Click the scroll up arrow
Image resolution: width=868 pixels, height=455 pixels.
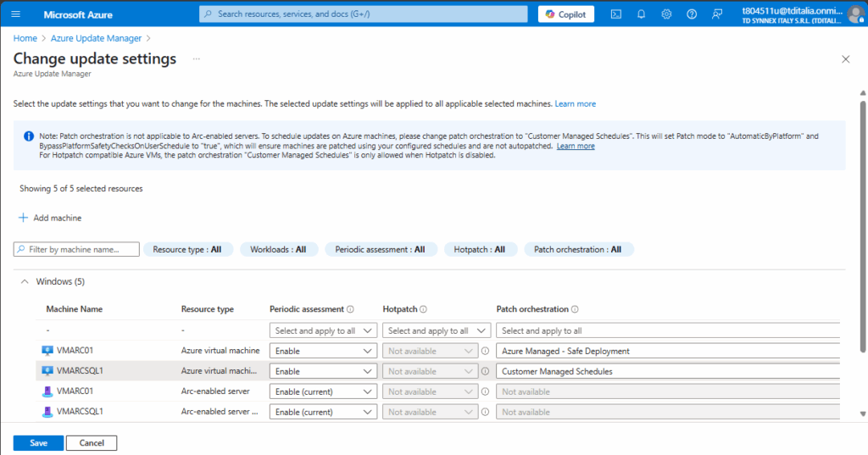click(x=862, y=93)
